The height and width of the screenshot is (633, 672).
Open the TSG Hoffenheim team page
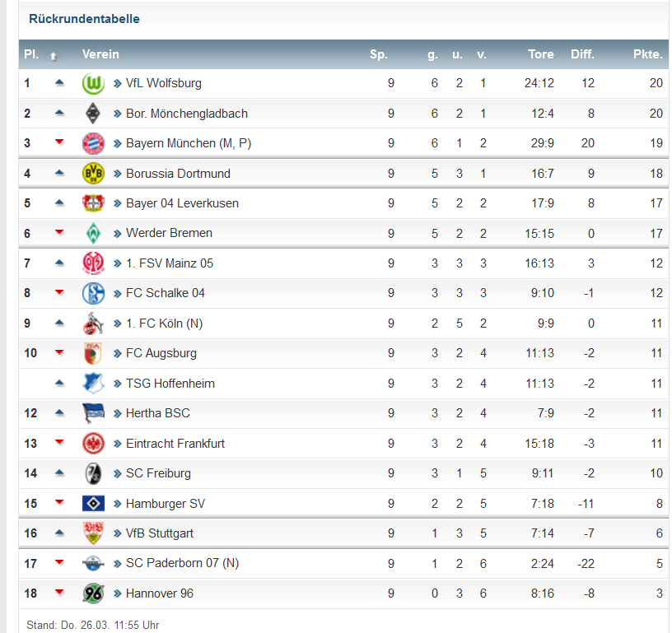tap(170, 384)
